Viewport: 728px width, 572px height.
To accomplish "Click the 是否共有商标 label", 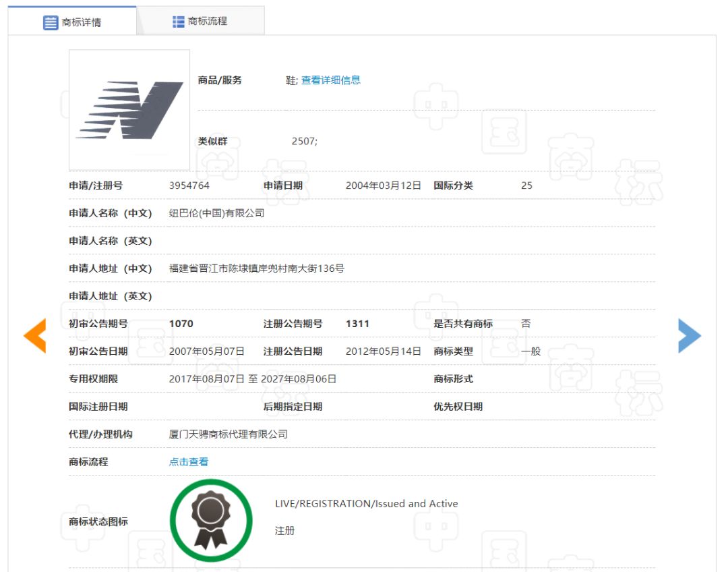I will pyautogui.click(x=463, y=324).
